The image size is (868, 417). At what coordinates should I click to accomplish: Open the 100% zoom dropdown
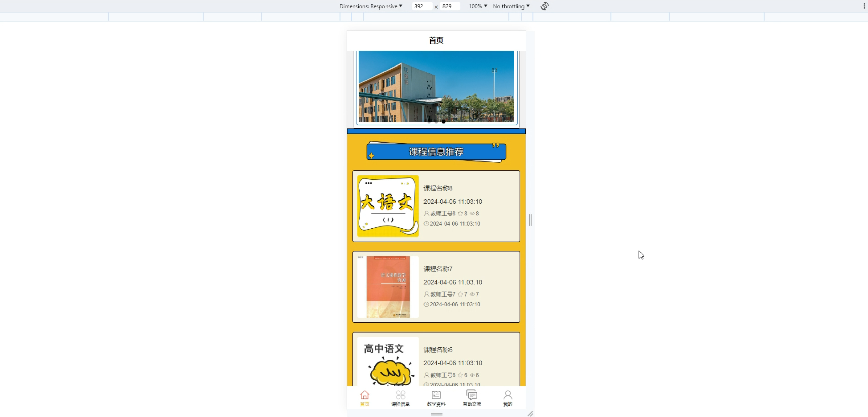[478, 6]
